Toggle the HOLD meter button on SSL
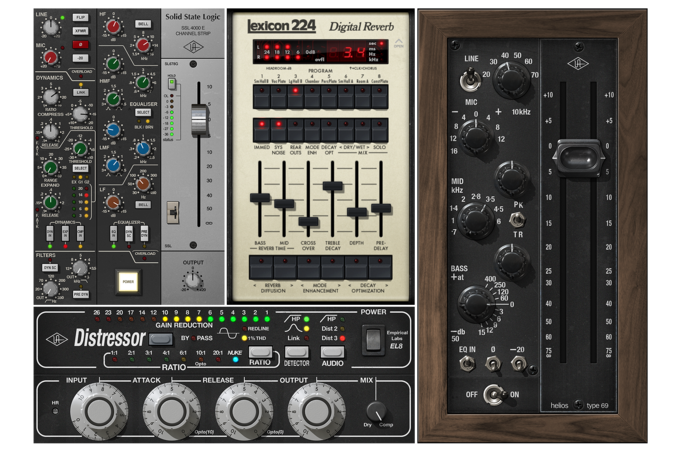Screen dimensions: 680x454 [172, 82]
